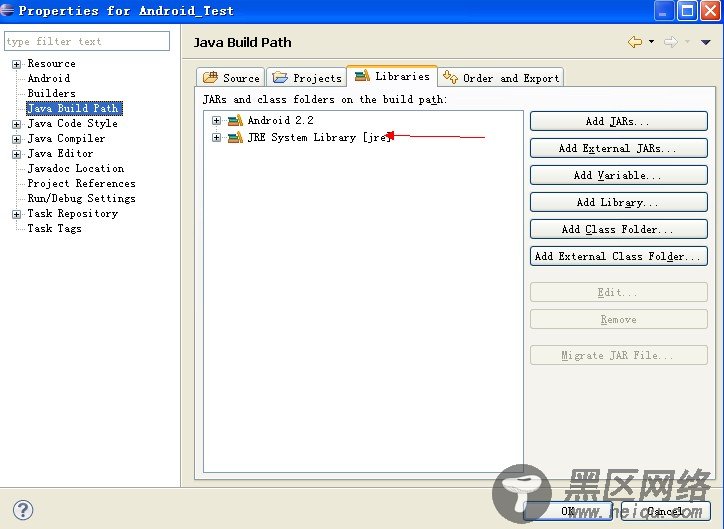Click the Add Class Folder button
The height and width of the screenshot is (529, 724).
(x=619, y=229)
